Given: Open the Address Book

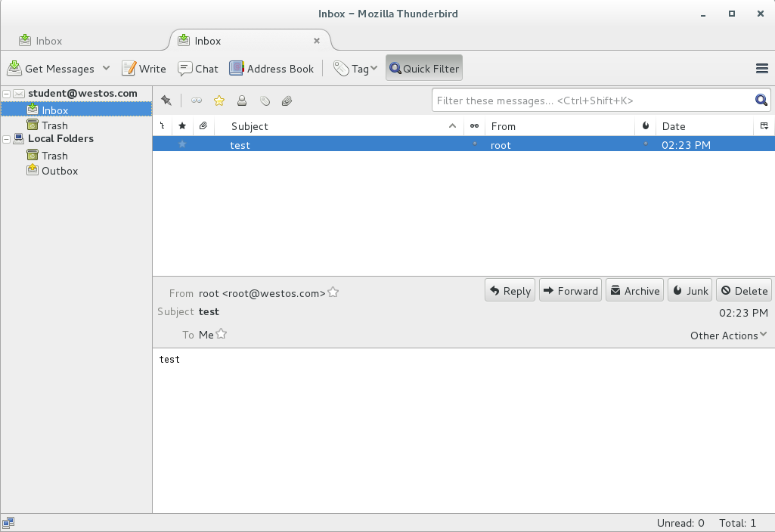Looking at the screenshot, I should [x=271, y=69].
